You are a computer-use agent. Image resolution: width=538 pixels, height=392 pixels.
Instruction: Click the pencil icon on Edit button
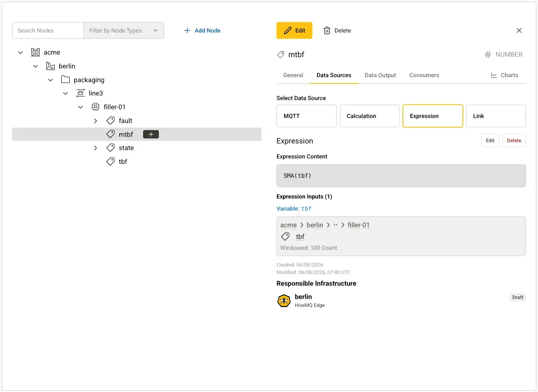point(288,30)
